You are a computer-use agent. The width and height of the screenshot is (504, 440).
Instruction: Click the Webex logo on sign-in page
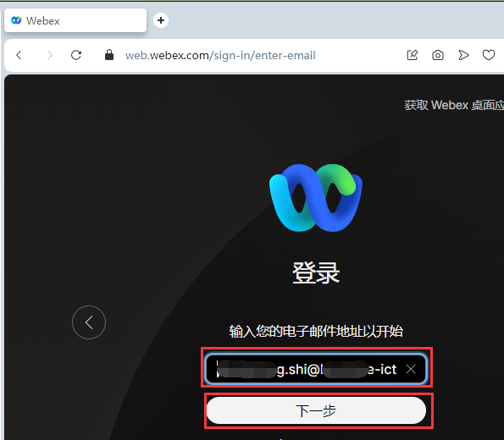pos(316,197)
